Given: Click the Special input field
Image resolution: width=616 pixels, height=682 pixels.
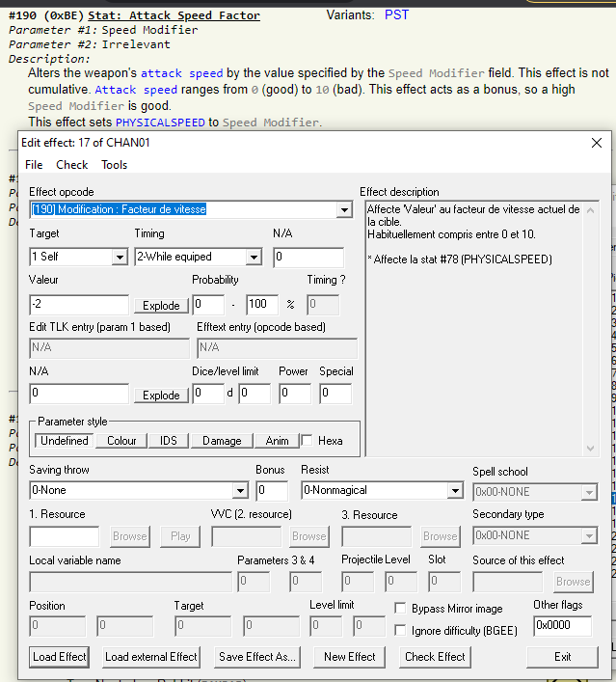Looking at the screenshot, I should [x=335, y=394].
